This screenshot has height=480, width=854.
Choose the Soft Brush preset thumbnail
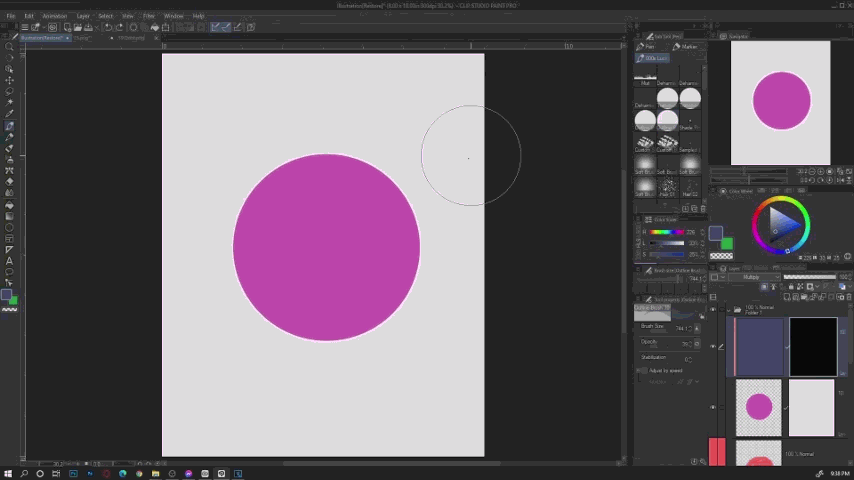pos(645,164)
